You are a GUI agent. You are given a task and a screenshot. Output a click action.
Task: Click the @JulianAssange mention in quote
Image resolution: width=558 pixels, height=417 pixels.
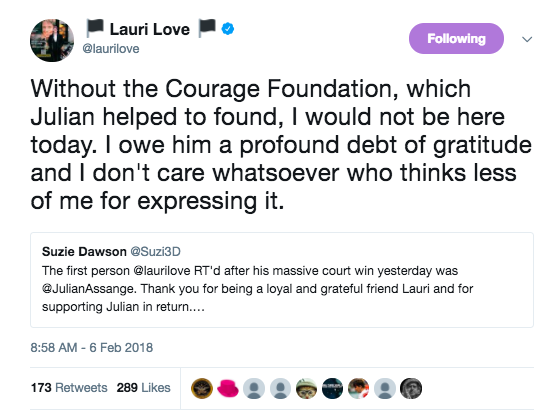pyautogui.click(x=89, y=289)
